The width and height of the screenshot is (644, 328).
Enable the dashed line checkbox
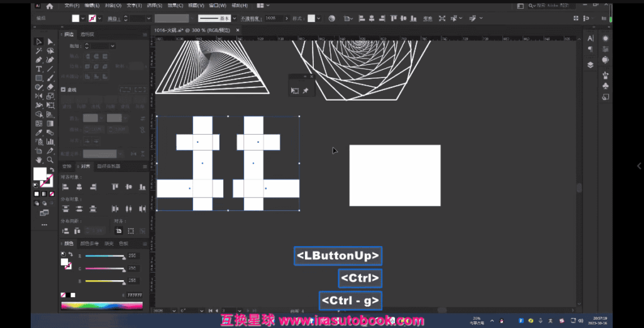pos(64,90)
